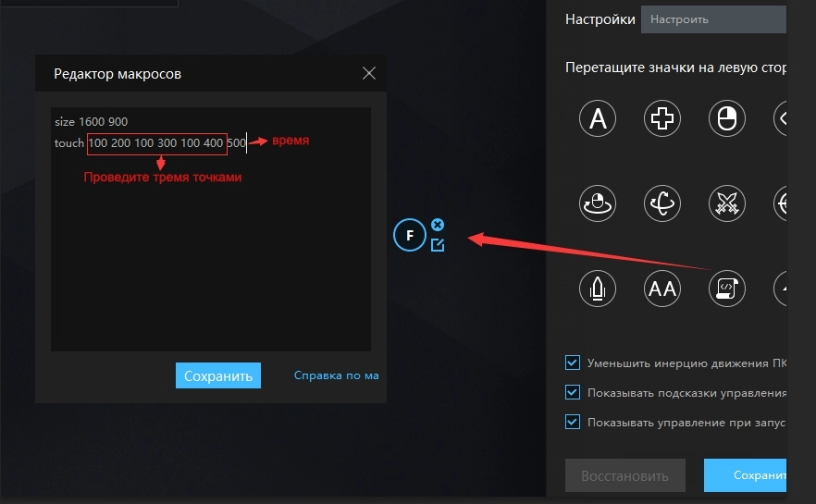
Task: Select the circular rotation arrows control icon
Action: coord(662,203)
